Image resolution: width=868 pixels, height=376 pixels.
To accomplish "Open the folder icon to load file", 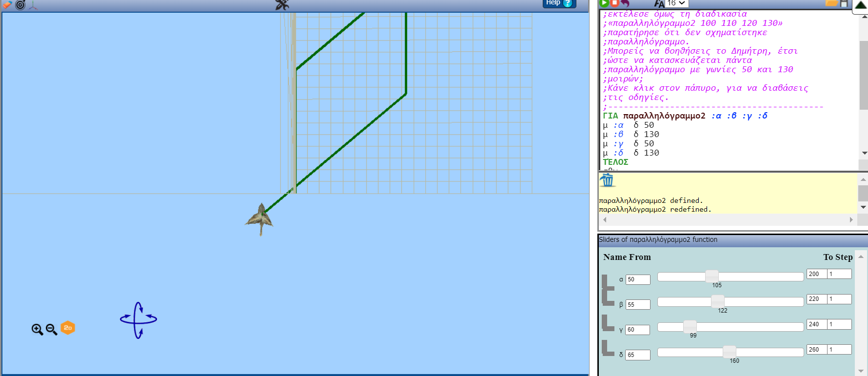I will [x=831, y=3].
